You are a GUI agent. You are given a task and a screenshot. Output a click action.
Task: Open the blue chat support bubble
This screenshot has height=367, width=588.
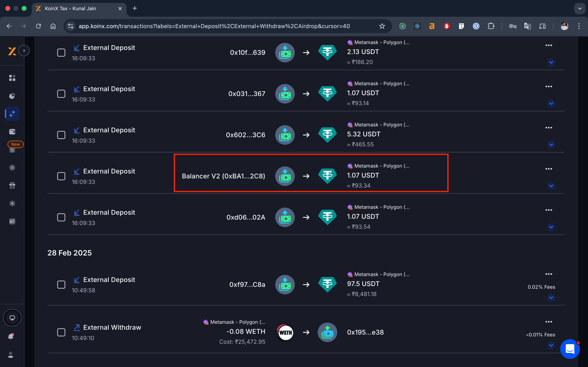pyautogui.click(x=570, y=349)
